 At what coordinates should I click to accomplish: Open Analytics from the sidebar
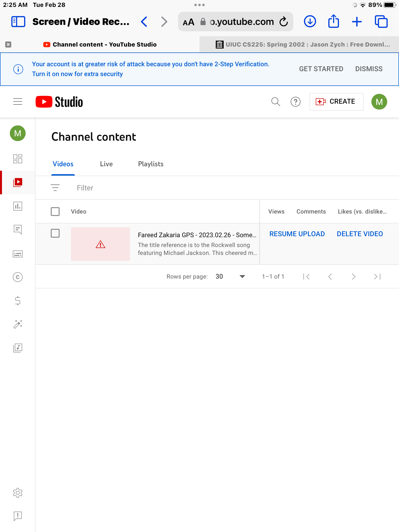click(x=18, y=206)
